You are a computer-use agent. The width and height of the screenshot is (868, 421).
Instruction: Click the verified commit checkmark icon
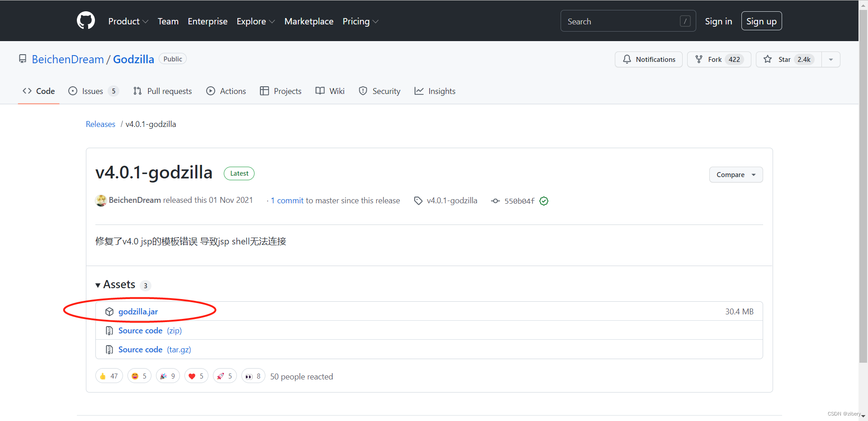[x=544, y=201]
